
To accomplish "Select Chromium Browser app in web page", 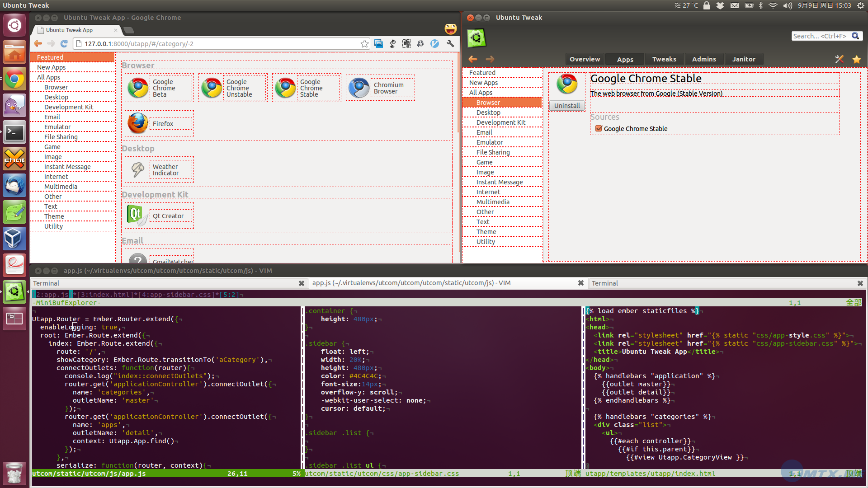I will 380,88.
